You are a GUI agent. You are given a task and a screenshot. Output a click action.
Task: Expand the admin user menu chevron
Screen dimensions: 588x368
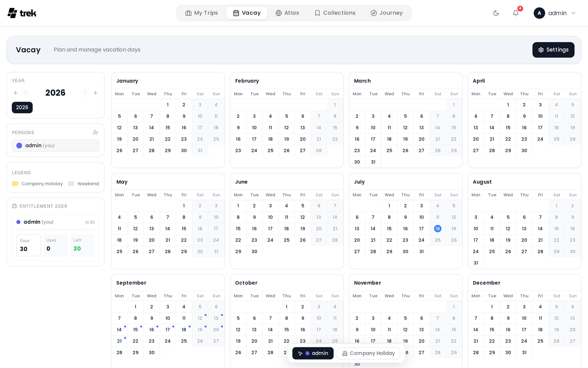coord(573,13)
